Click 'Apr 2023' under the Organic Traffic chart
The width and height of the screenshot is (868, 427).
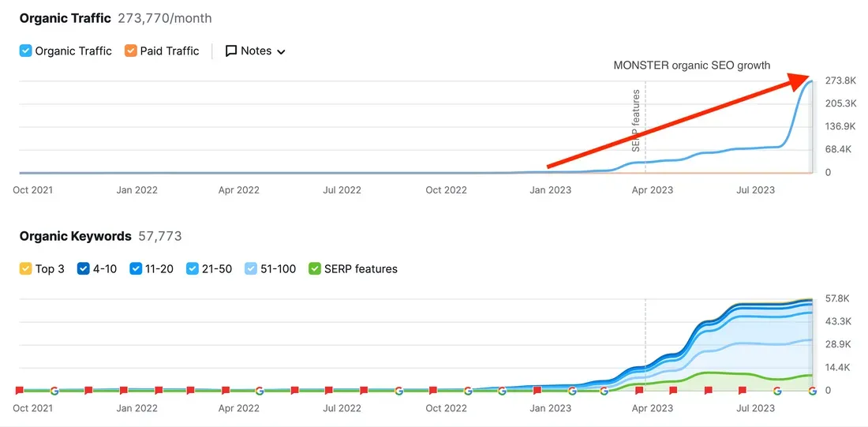[x=652, y=190]
